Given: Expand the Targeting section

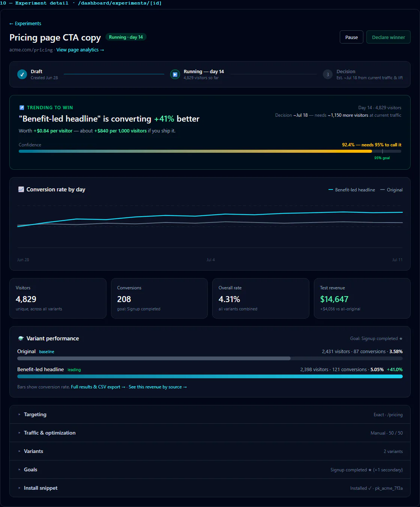Looking at the screenshot, I should click(210, 414).
